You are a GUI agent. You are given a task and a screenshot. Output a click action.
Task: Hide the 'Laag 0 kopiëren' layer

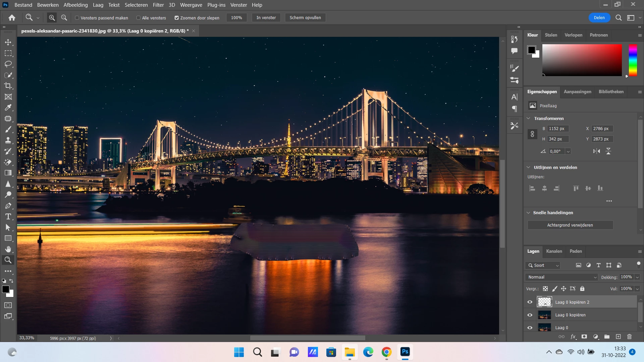coord(530,315)
